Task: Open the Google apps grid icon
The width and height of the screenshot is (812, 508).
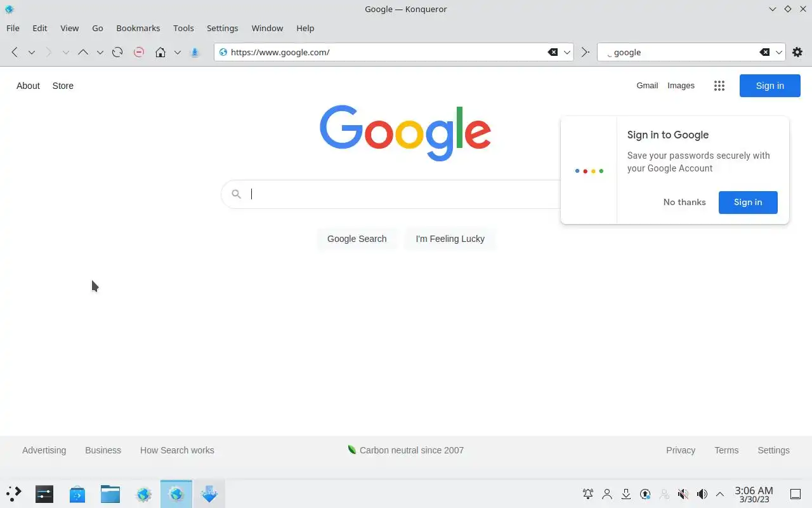Action: 719,86
